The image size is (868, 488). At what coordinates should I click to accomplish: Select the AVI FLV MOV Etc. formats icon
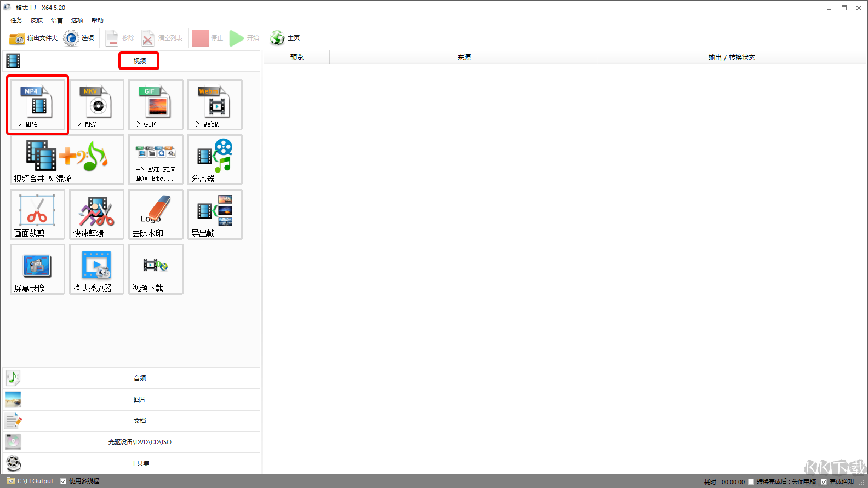coord(156,159)
